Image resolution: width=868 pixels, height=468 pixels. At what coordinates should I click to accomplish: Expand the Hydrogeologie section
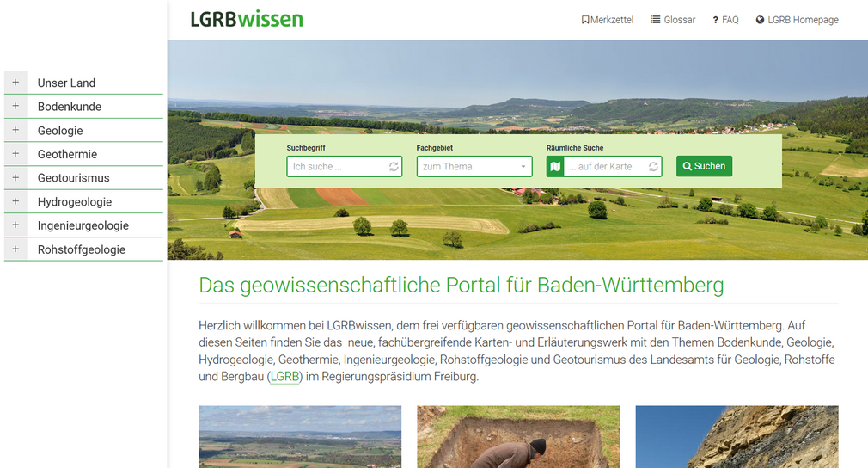coord(15,201)
